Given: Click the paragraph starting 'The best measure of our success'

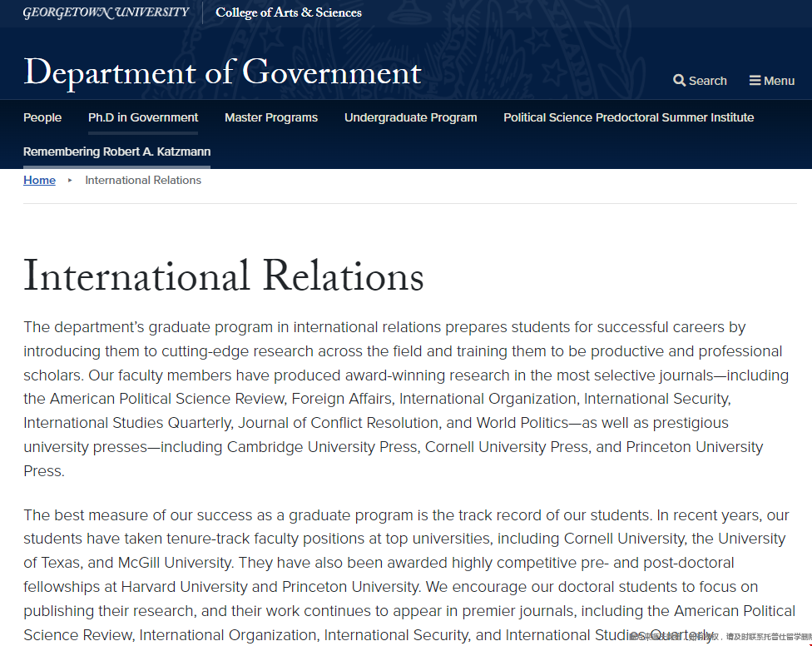Looking at the screenshot, I should click(x=409, y=575).
